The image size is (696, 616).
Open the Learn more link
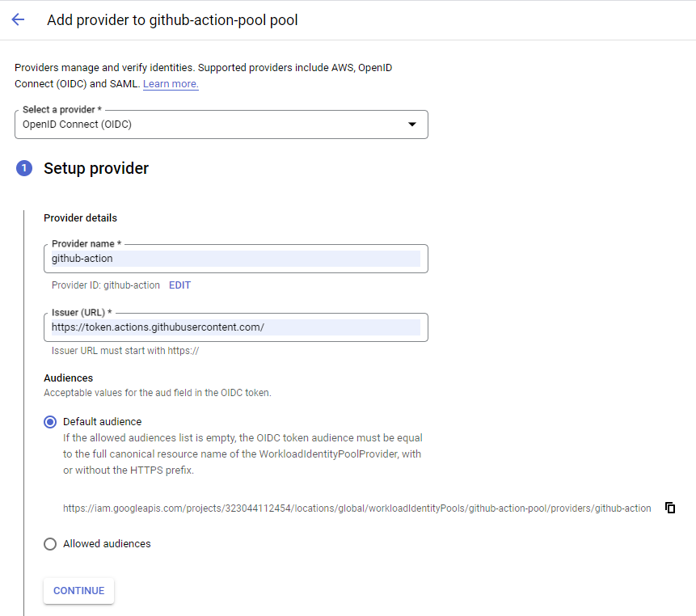171,84
